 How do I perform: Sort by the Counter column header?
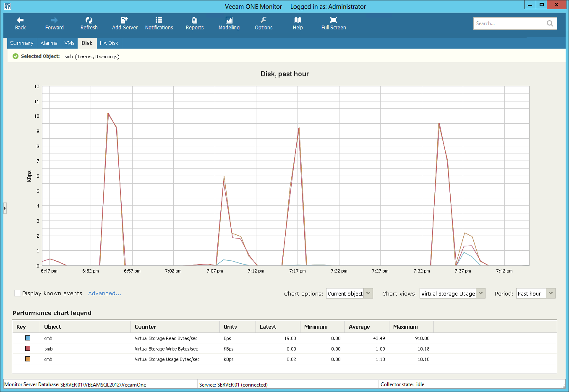pyautogui.click(x=175, y=327)
